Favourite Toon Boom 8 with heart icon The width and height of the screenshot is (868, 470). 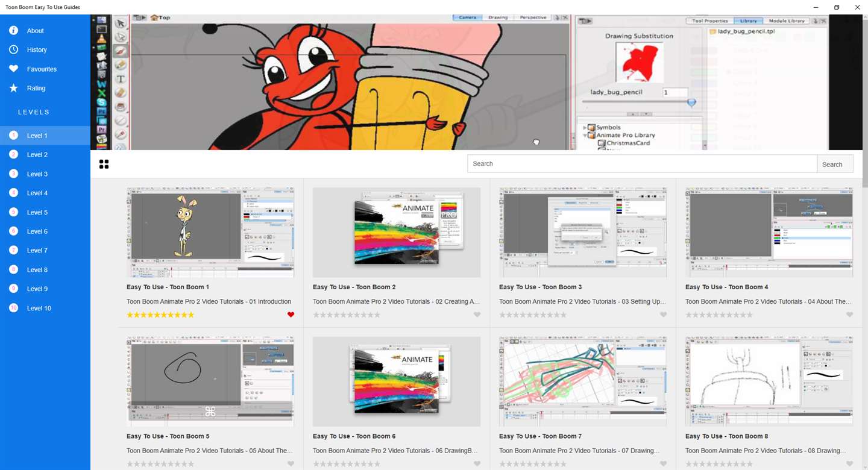[x=849, y=464]
